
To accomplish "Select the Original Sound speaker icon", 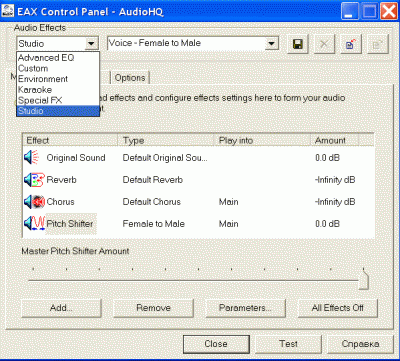I will pos(32,158).
